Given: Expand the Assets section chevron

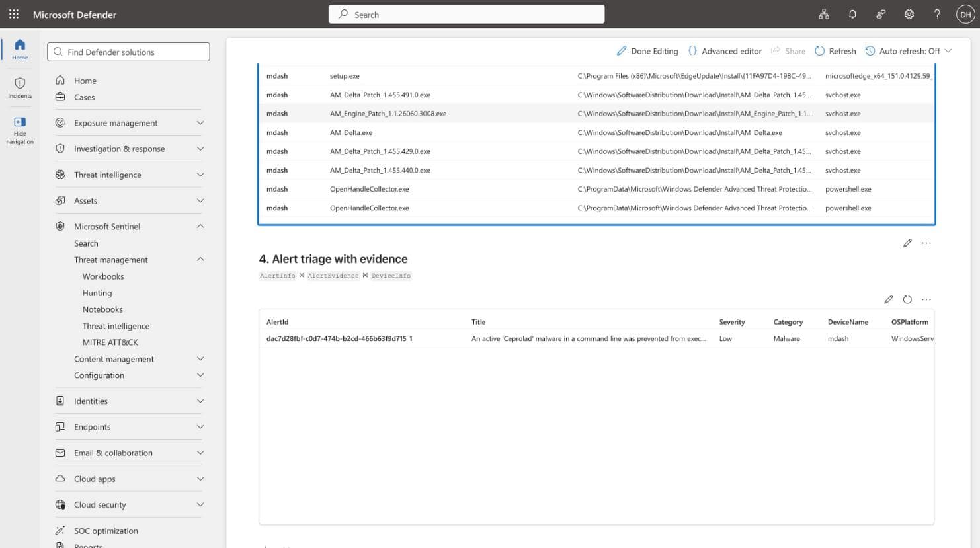Looking at the screenshot, I should tap(200, 200).
